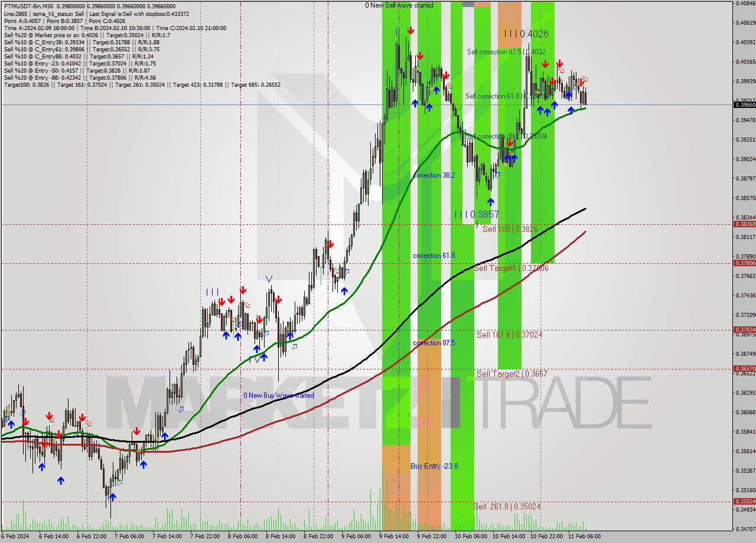Click the 0.35387 price axis label

pyautogui.click(x=745, y=470)
